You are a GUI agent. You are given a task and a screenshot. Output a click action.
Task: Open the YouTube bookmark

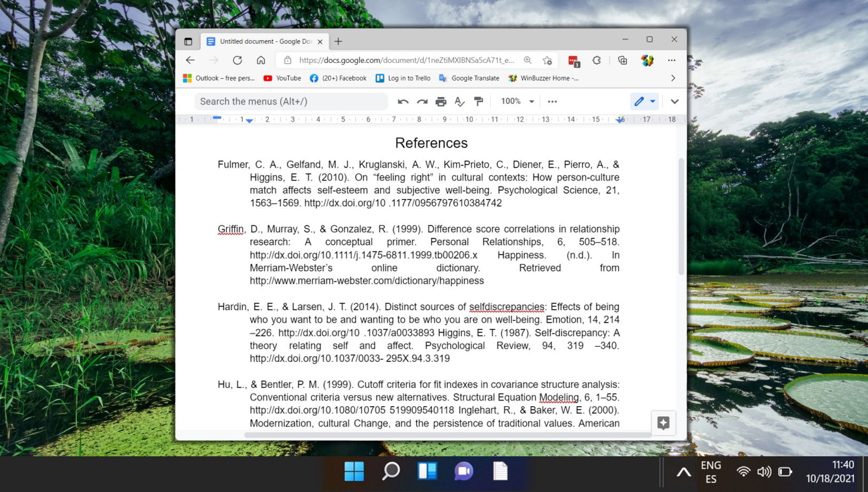282,78
